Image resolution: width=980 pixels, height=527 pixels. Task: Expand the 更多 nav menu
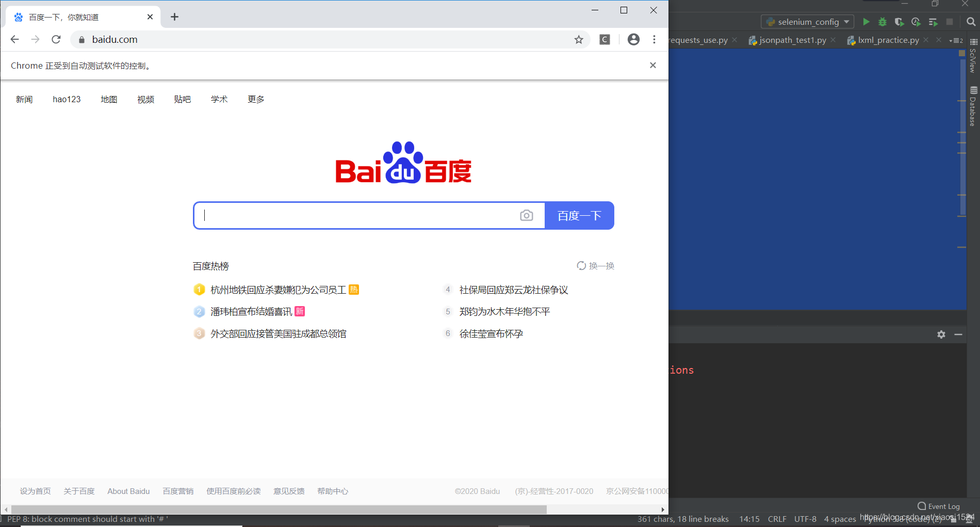(x=256, y=99)
